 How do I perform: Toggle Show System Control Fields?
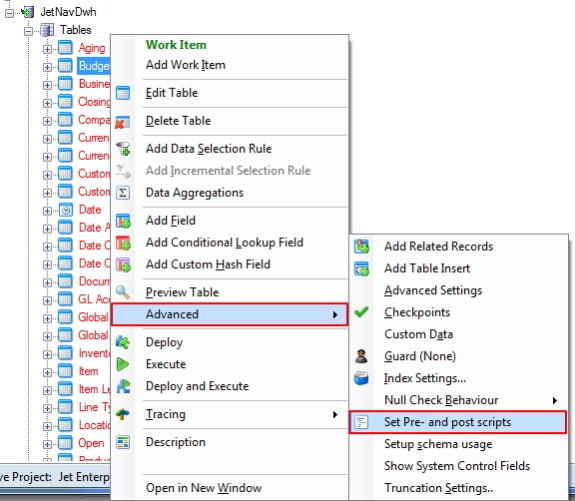pos(457,466)
